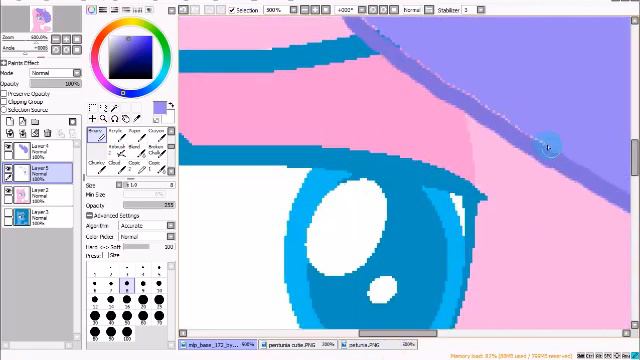The height and width of the screenshot is (360, 640).
Task: Create a new linework layer
Action: (22, 122)
